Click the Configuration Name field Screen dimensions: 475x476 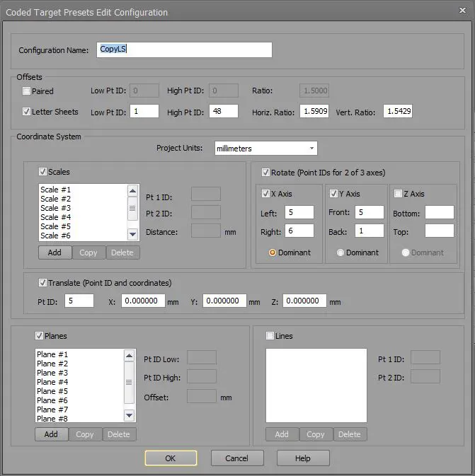tap(184, 50)
